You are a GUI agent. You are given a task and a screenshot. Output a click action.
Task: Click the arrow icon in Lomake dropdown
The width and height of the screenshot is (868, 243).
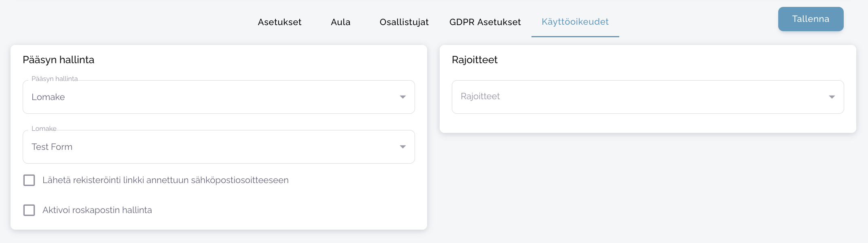pos(402,147)
